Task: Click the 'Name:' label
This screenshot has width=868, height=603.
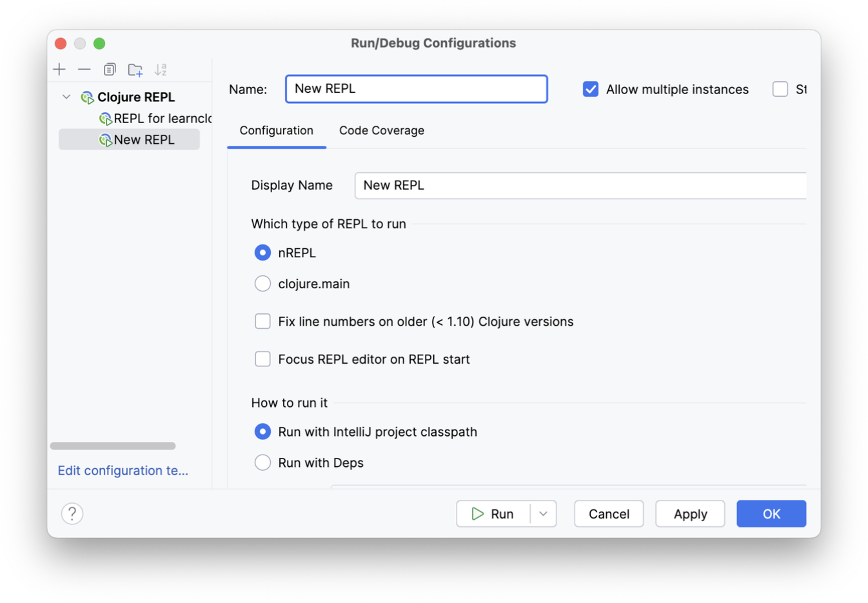Action: (x=248, y=90)
